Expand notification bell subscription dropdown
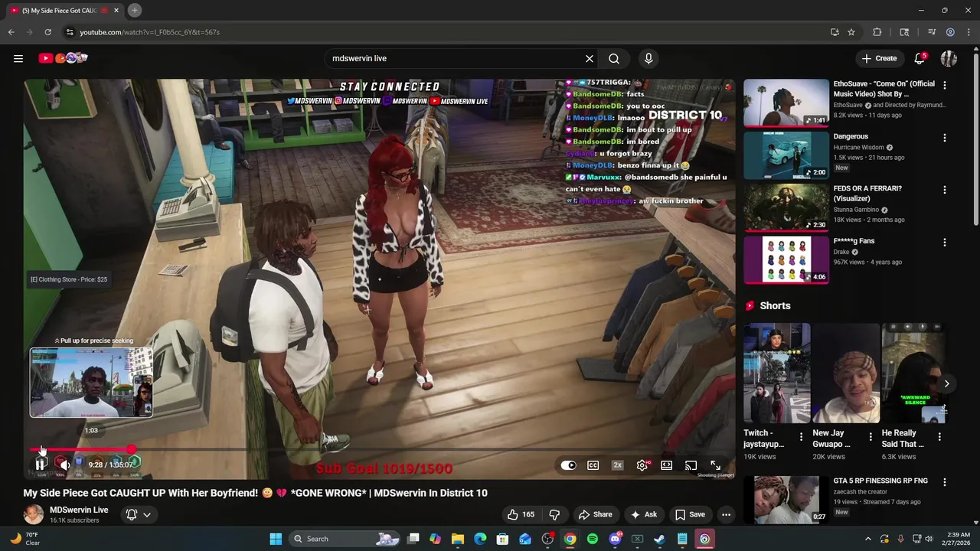 point(139,514)
